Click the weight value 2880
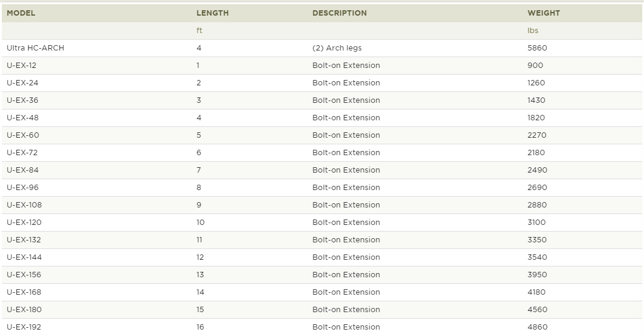Screen dimensions: 644x335 (537, 205)
